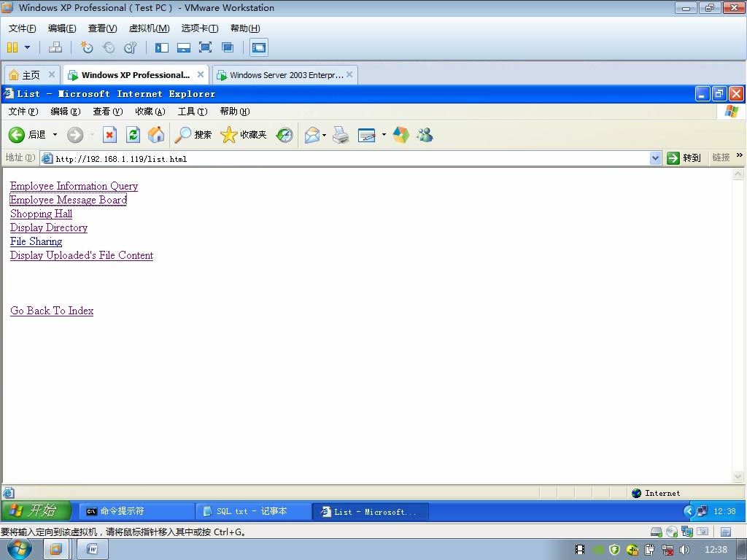Open the Display Directory link

point(49,227)
